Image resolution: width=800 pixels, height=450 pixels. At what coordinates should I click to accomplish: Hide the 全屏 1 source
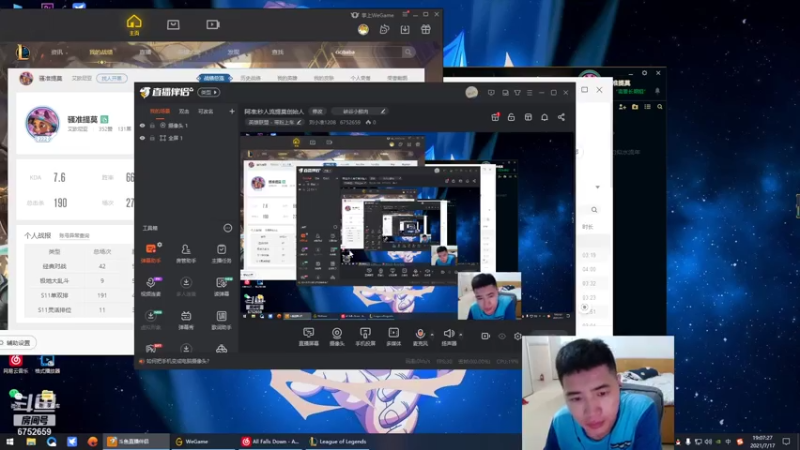[142, 138]
